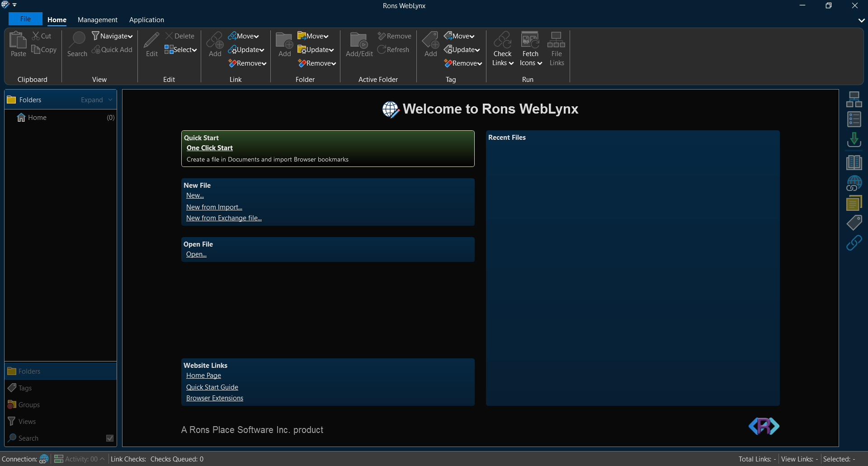The width and height of the screenshot is (868, 466).
Task: Switch to the Application ribbon tab
Action: pos(146,20)
